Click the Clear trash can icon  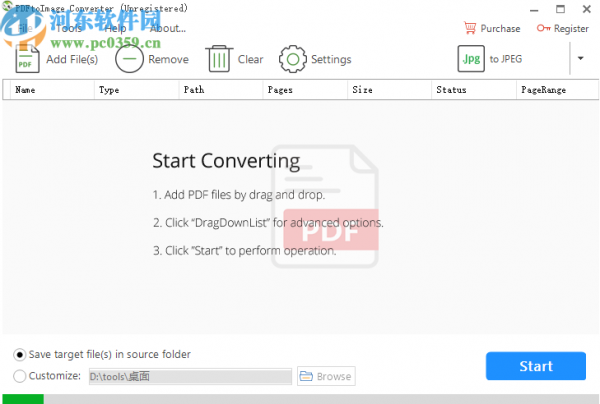coord(219,59)
